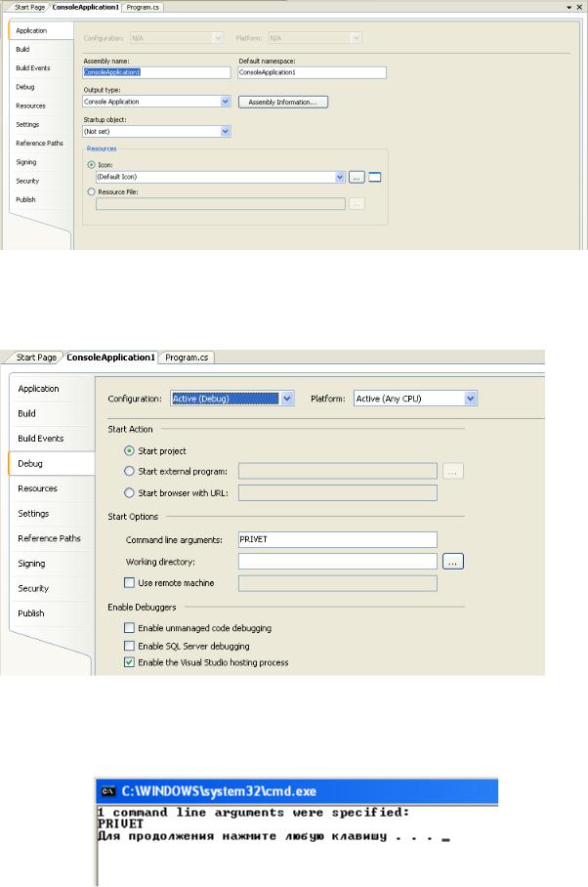Open Start Page tab above the Debug configuration page
The image size is (588, 887).
(36, 358)
